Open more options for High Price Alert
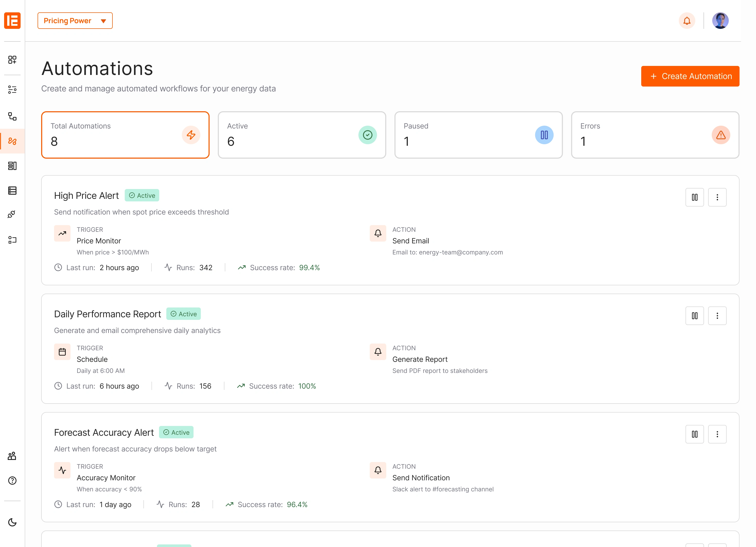 tap(717, 198)
